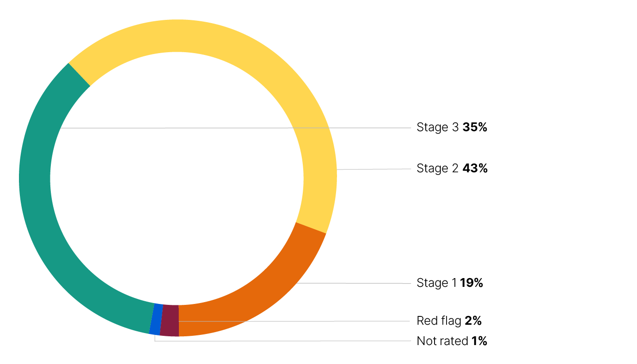Image resolution: width=637 pixels, height=364 pixels.
Task: Click the "Stage 3" label text
Action: (437, 127)
